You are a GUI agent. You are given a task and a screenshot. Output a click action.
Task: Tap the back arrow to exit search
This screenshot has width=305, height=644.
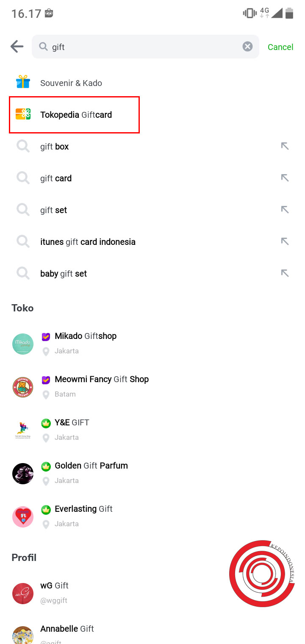point(16,47)
